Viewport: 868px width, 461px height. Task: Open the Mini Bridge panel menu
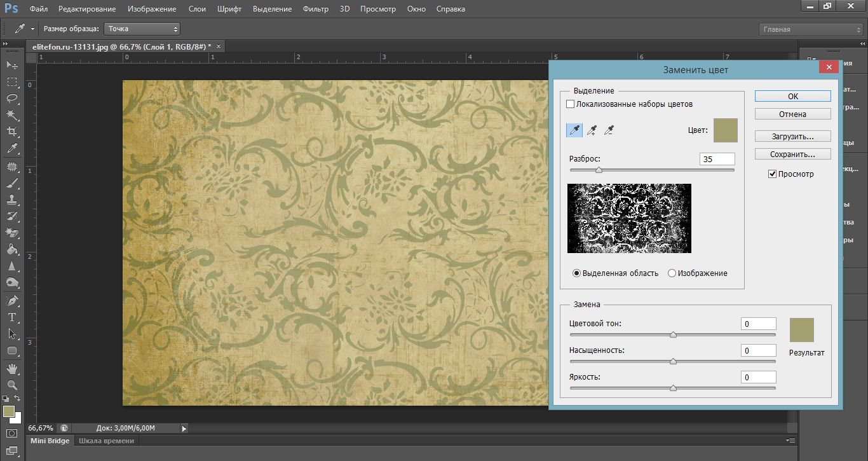(790, 440)
